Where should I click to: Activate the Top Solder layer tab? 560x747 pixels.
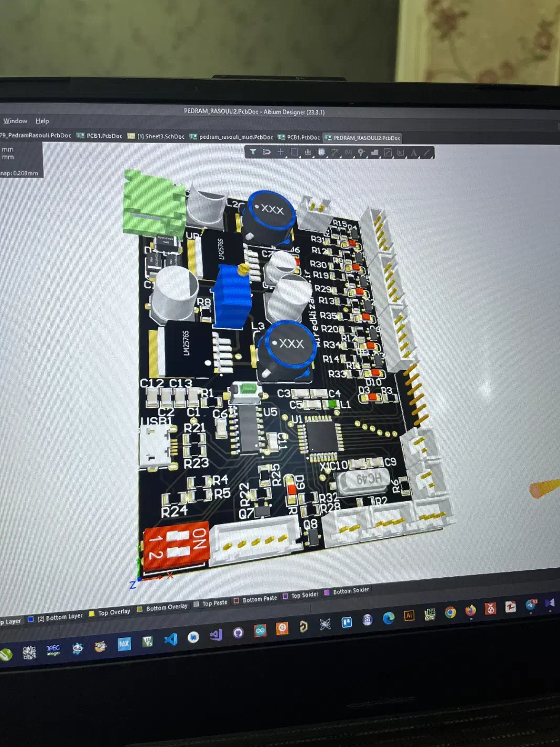point(305,595)
